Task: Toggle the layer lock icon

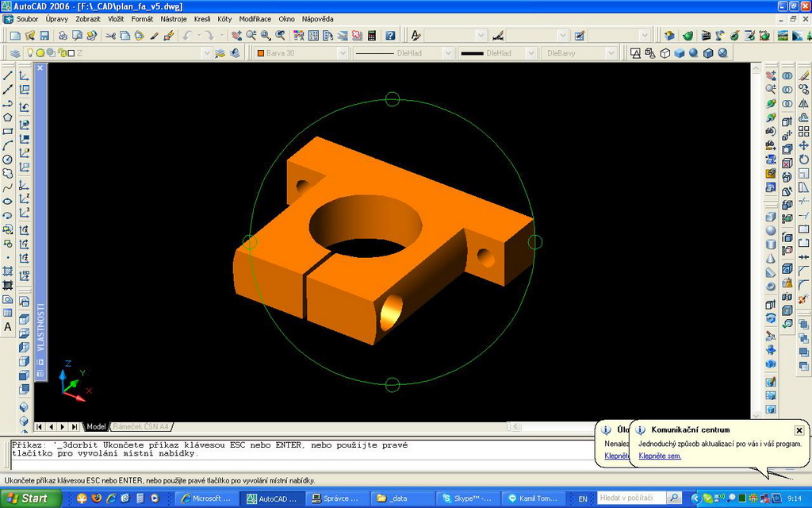Action: point(61,53)
